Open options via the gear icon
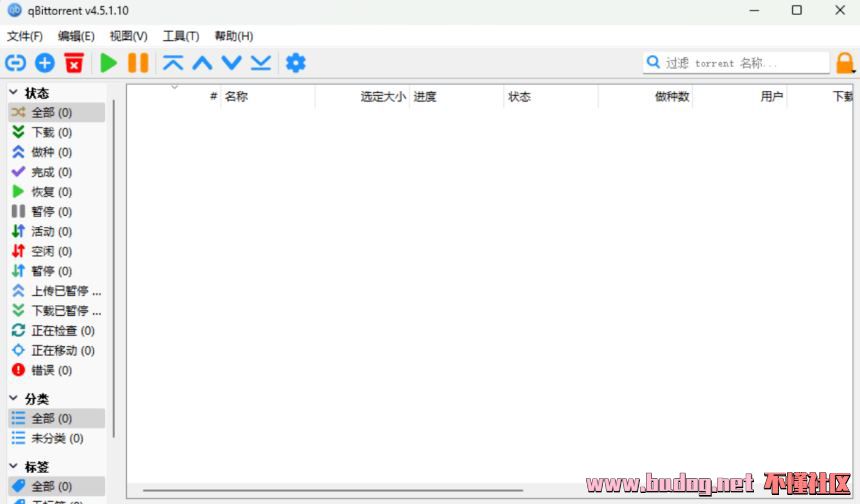 (296, 63)
